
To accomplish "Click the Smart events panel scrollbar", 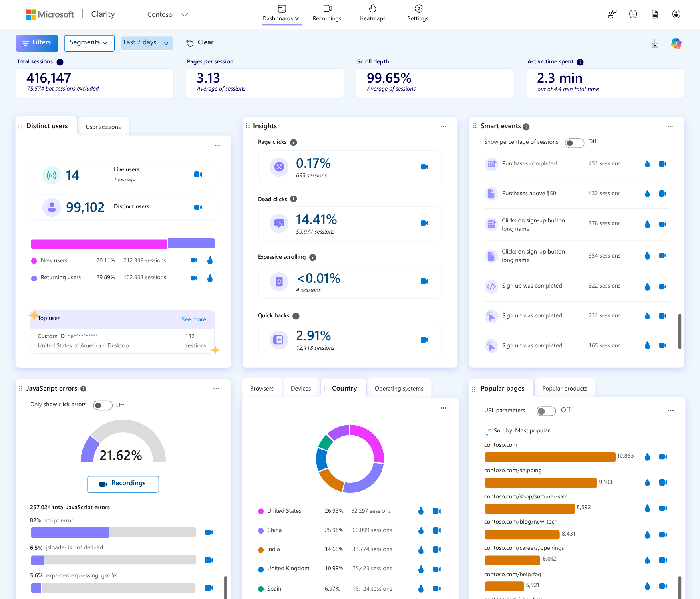I will point(680,331).
